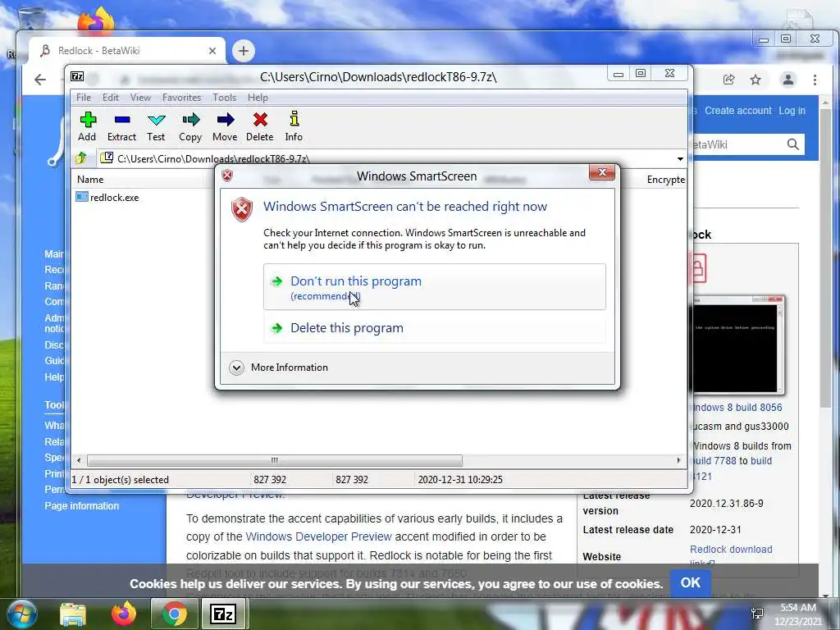Click the right scroll arrow in 7-Zip
The image size is (840, 630).
pos(678,460)
